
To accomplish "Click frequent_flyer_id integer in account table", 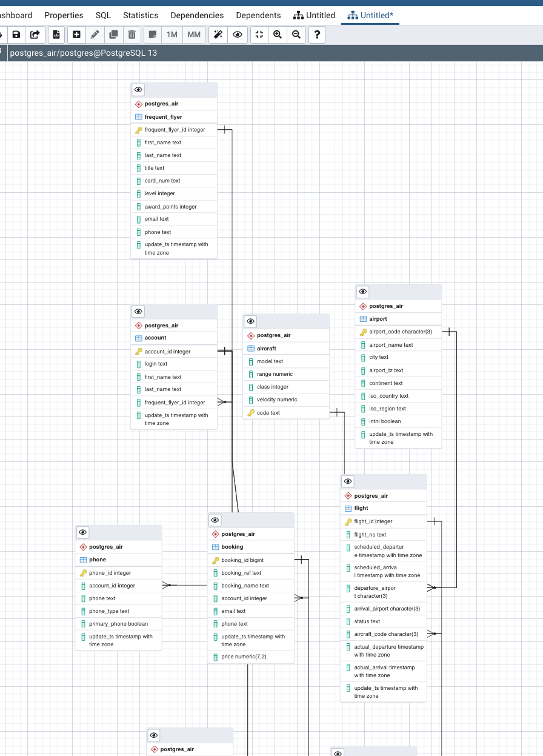I will (x=174, y=403).
